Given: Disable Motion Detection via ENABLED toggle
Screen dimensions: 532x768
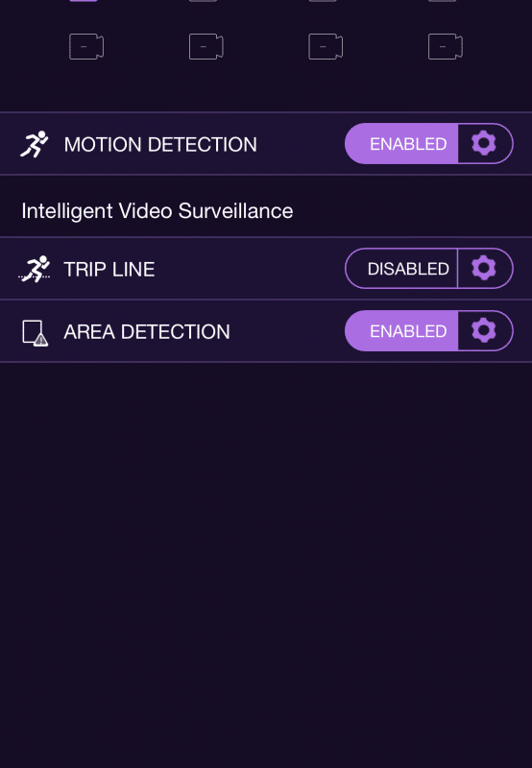Looking at the screenshot, I should coord(401,143).
